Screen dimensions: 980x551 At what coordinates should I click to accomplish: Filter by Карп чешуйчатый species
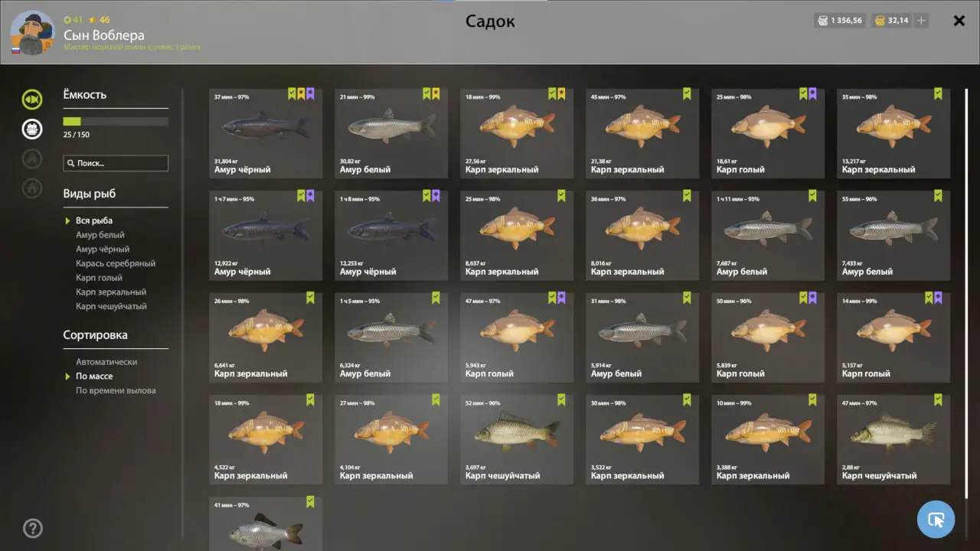(111, 306)
